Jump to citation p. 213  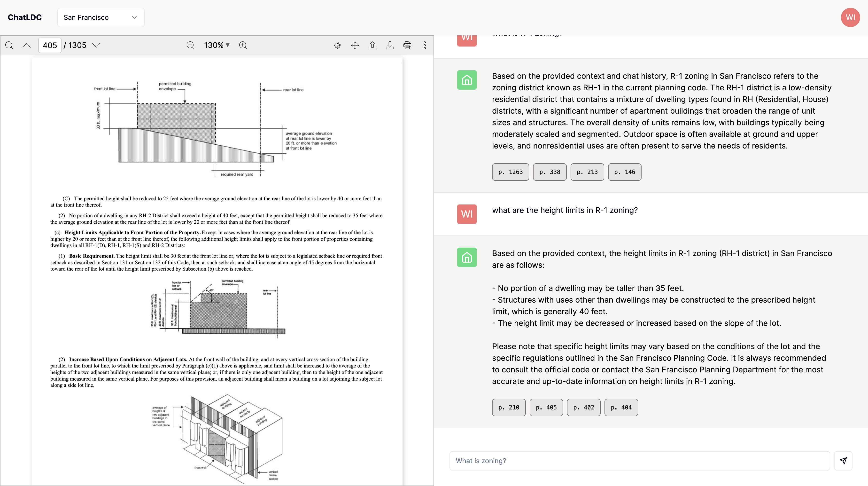pyautogui.click(x=587, y=172)
